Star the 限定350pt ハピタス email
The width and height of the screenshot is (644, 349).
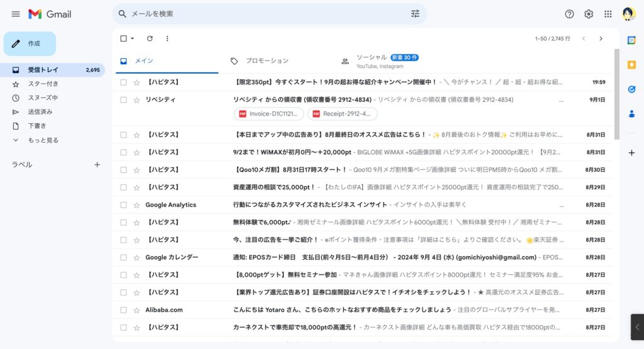pos(136,82)
